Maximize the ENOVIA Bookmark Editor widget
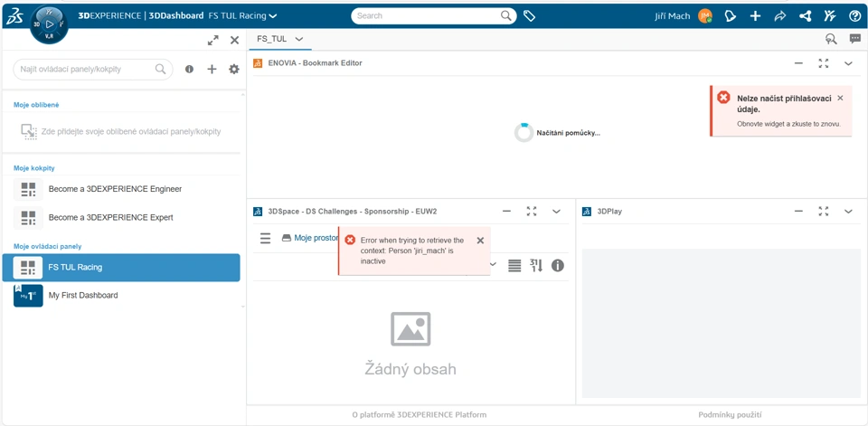Viewport: 868px width, 426px height. [824, 63]
